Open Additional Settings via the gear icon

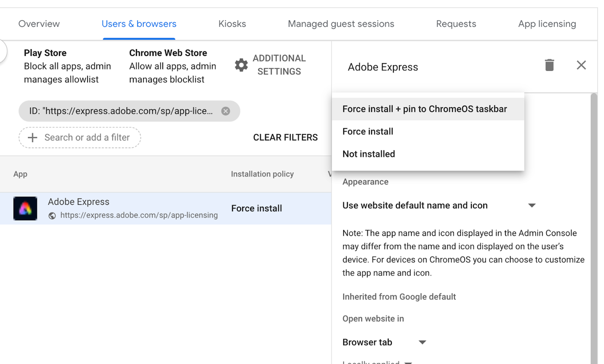241,65
